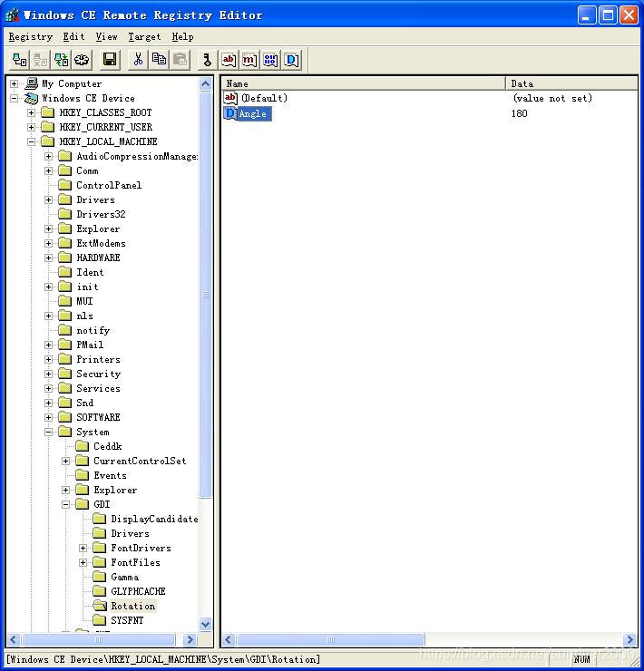
Task: Open the Target menu
Action: click(x=144, y=37)
